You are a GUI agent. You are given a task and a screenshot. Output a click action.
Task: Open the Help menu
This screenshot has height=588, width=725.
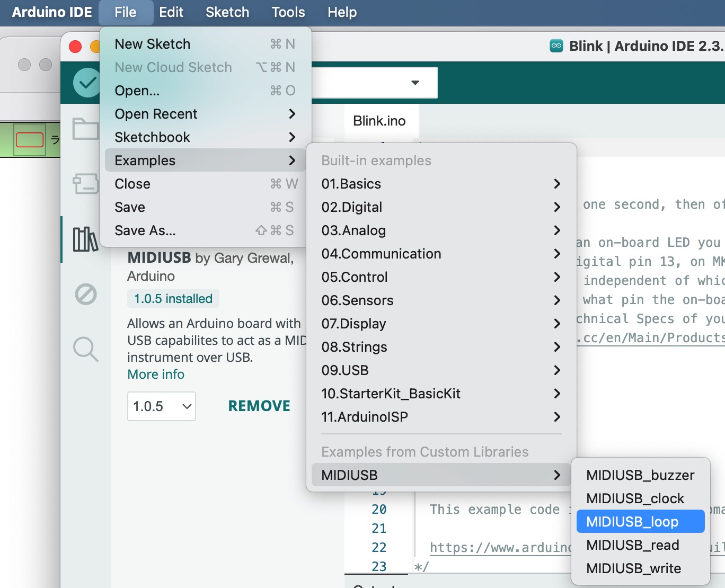[342, 12]
